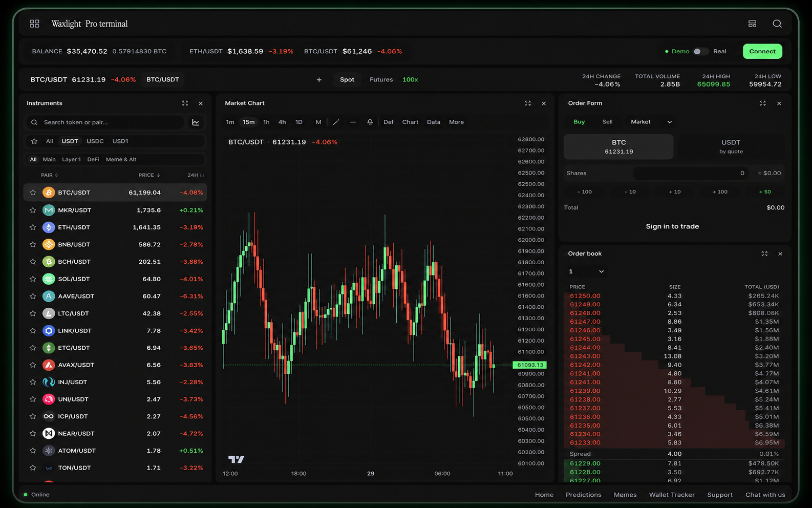This screenshot has height=508, width=812.
Task: Close the Order book panel
Action: (780, 253)
